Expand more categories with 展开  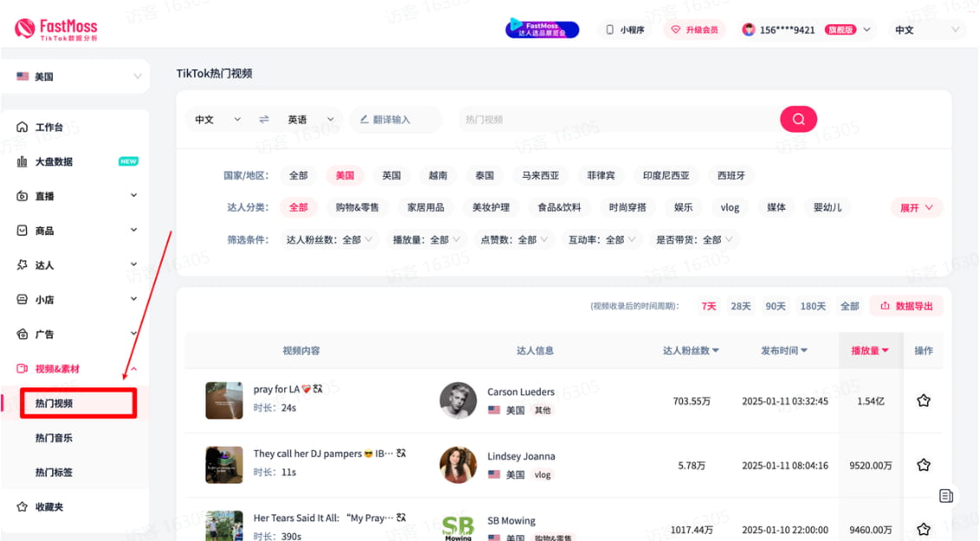click(916, 208)
